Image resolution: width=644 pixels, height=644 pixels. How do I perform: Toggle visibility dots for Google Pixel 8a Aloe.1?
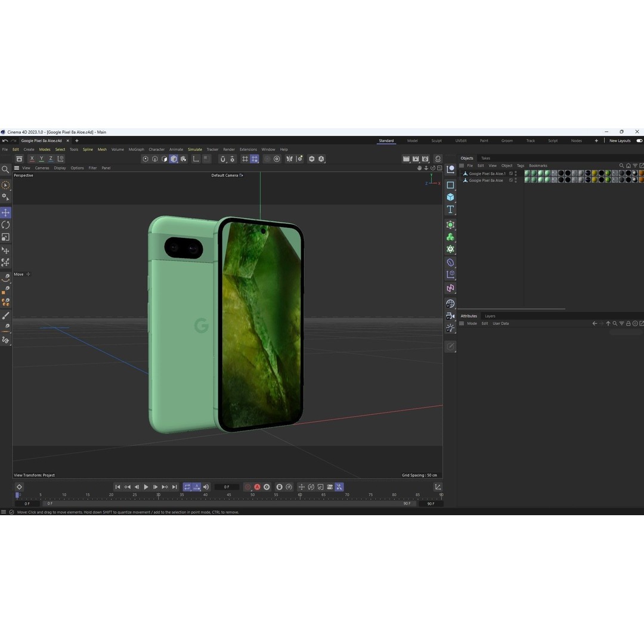[x=516, y=174]
